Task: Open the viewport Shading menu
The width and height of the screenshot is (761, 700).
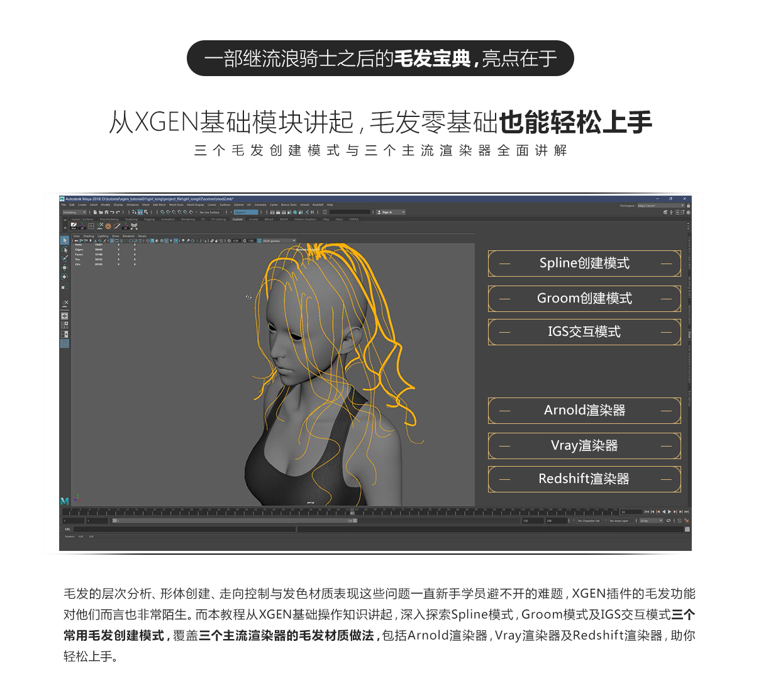Action: (88, 236)
